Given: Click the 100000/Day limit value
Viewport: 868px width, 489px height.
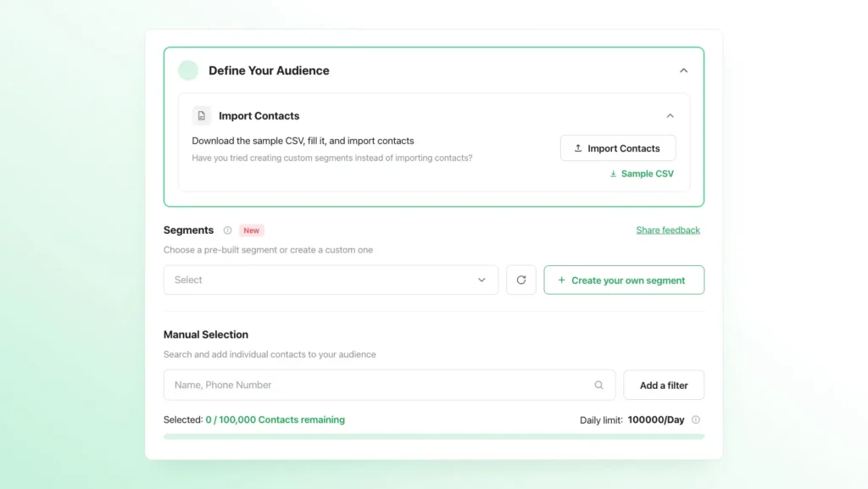Looking at the screenshot, I should pos(656,420).
